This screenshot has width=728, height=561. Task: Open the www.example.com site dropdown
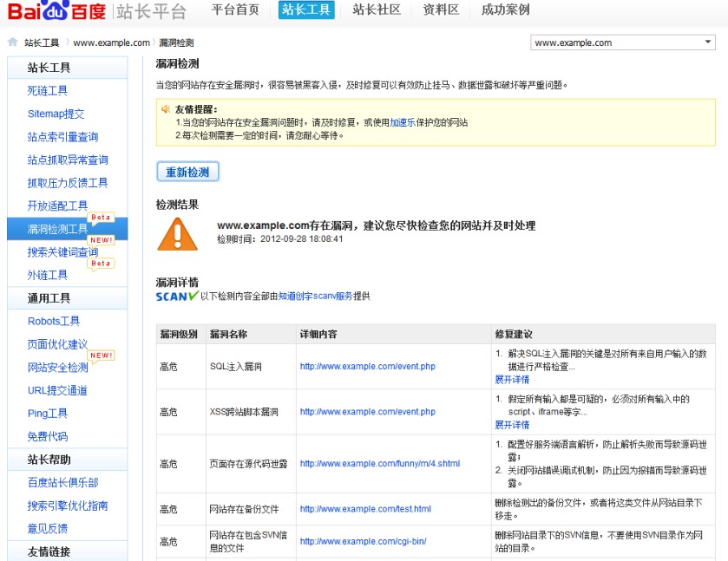click(622, 42)
